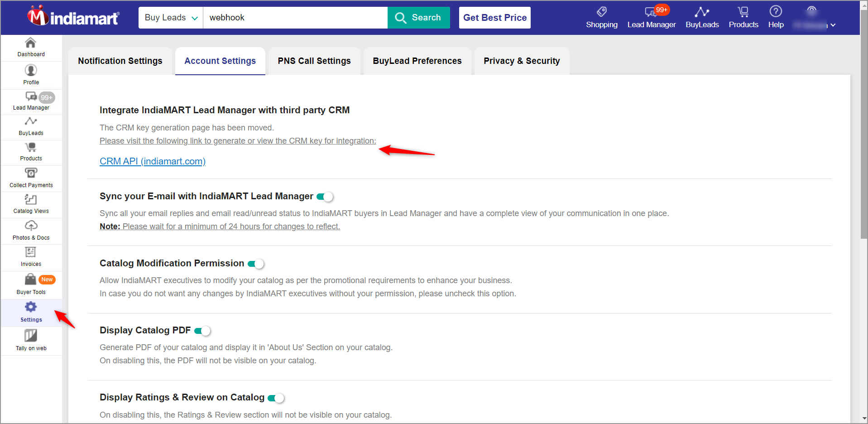Toggle Sync your E-mail with Lead Manager switch
The height and width of the screenshot is (424, 868).
tap(325, 197)
